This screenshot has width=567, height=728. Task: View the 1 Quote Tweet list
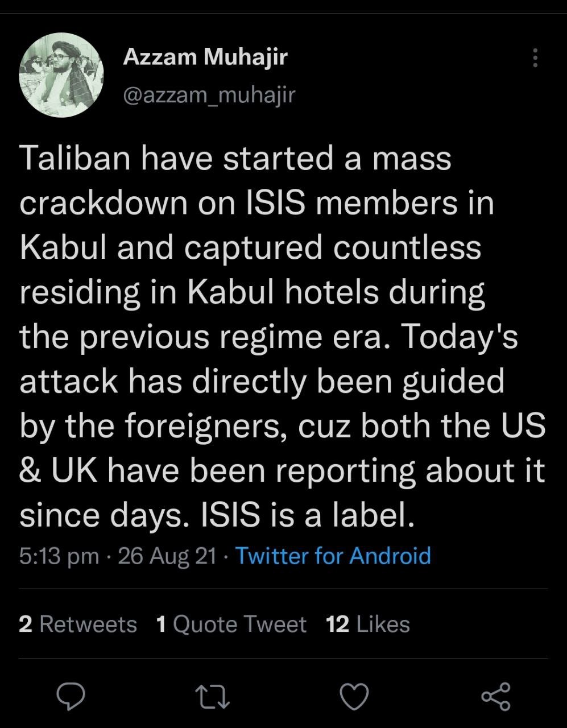coord(231,624)
